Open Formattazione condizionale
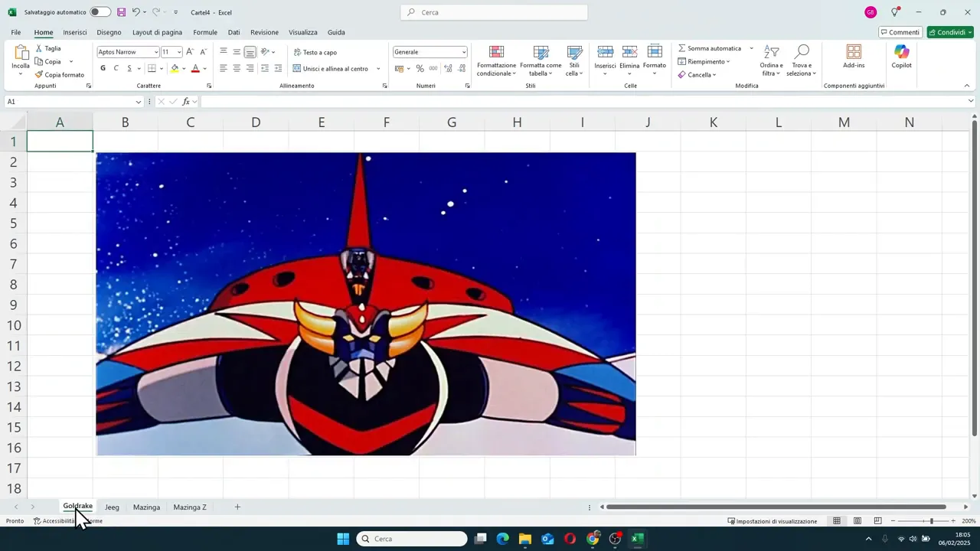980x551 pixels. (x=496, y=60)
